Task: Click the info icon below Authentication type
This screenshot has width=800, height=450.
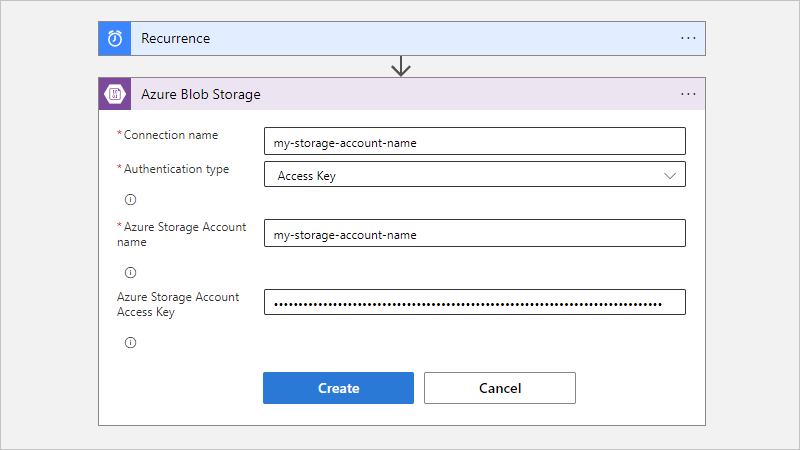Action: (130, 199)
